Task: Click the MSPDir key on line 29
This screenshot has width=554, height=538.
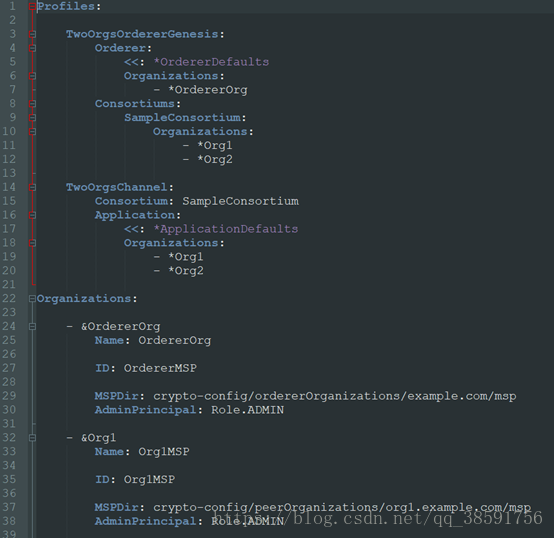Action: coord(117,396)
